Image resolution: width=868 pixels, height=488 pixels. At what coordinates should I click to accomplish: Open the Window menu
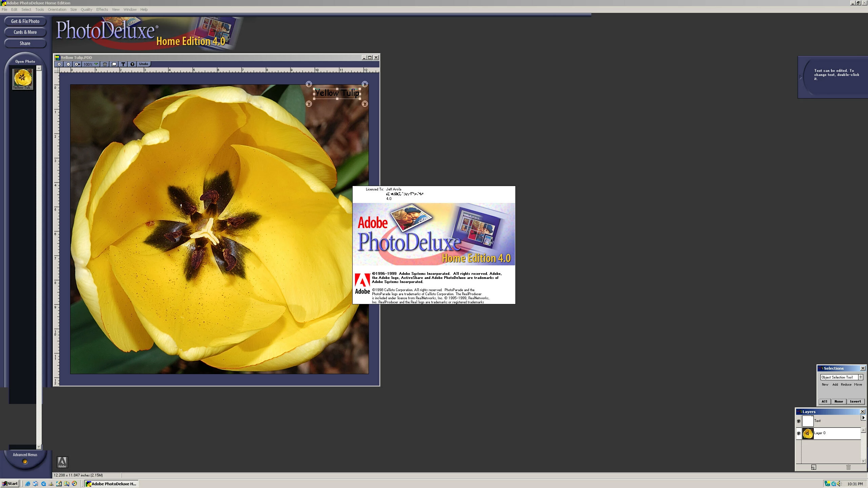click(x=130, y=9)
